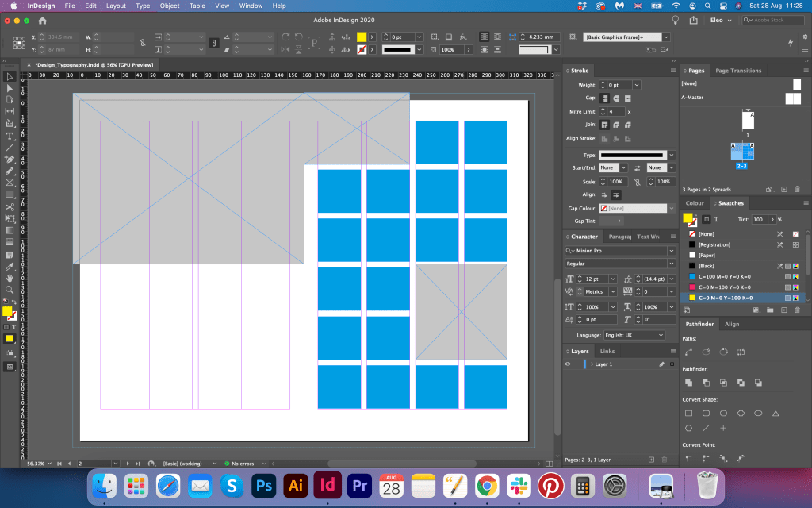Image resolution: width=812 pixels, height=508 pixels.
Task: Create new page in Pages panel
Action: 784,189
